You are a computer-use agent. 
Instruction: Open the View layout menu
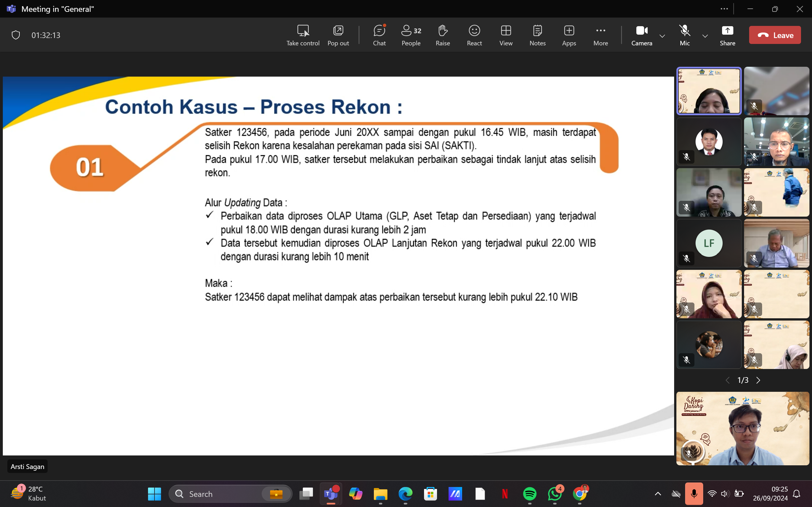[506, 35]
